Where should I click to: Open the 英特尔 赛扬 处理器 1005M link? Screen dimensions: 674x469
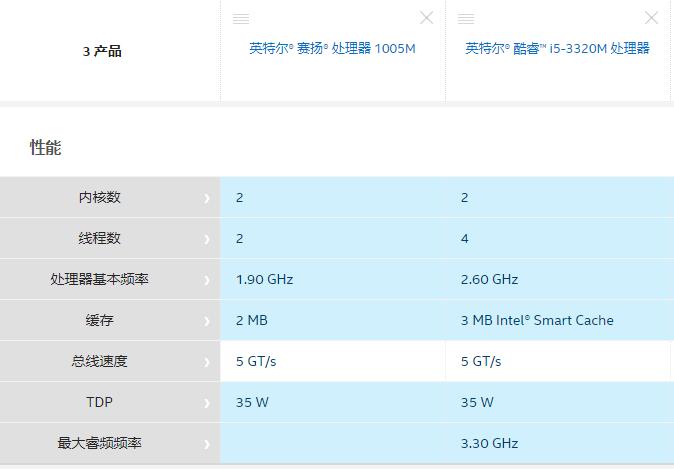(332, 48)
